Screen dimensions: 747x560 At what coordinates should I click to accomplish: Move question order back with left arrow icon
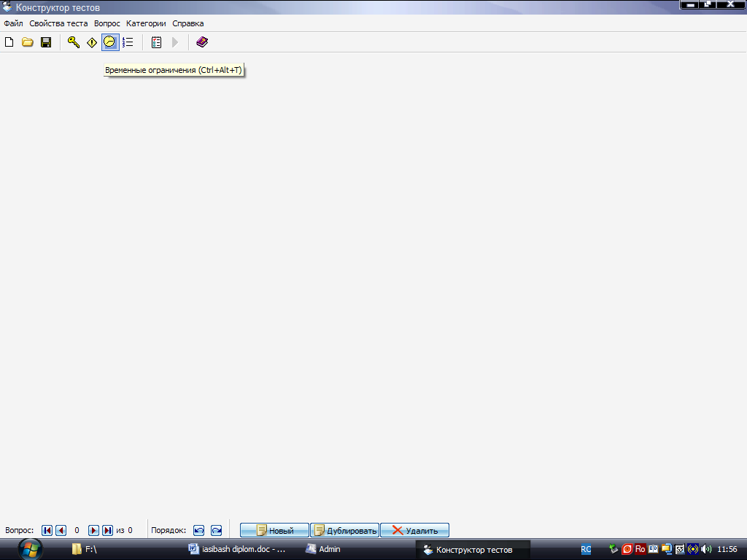[198, 530]
